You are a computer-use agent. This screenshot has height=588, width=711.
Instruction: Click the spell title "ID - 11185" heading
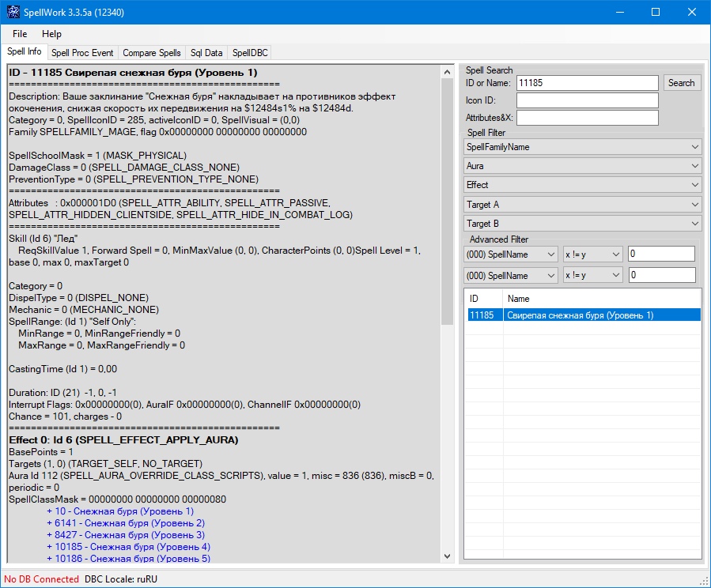coord(133,73)
